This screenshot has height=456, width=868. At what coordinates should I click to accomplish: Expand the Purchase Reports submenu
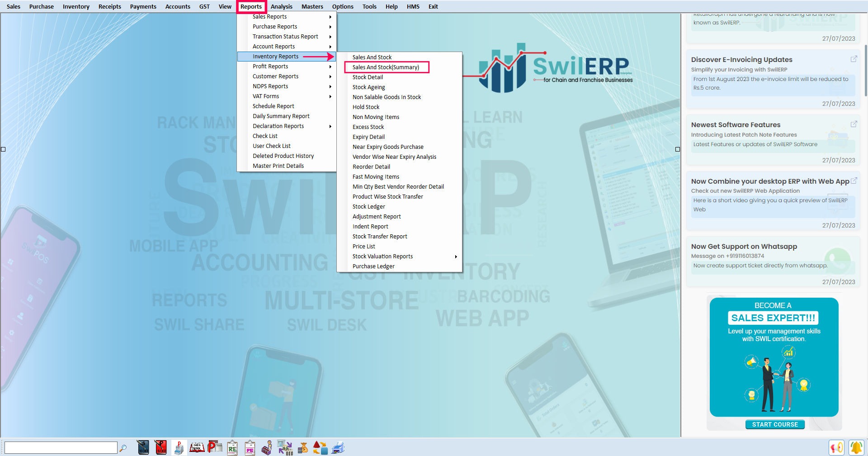click(287, 27)
